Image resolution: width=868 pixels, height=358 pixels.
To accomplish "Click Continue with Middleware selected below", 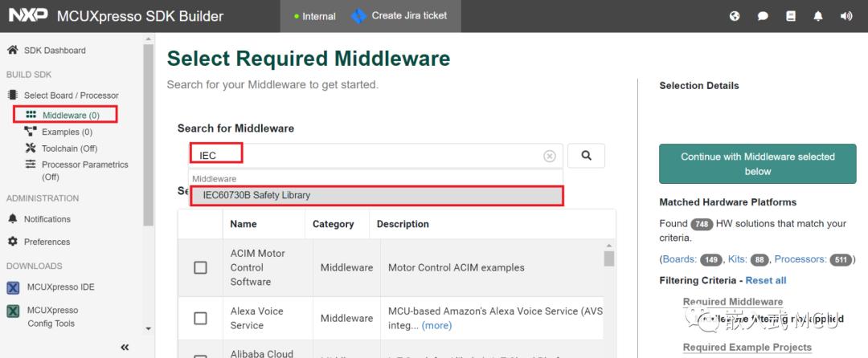I will (x=757, y=164).
